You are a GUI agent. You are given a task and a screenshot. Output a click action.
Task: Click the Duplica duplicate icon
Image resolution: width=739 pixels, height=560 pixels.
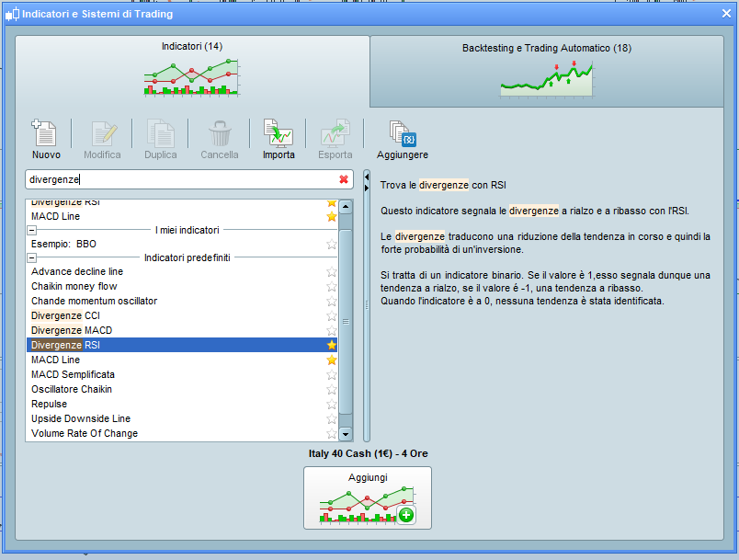pyautogui.click(x=160, y=133)
